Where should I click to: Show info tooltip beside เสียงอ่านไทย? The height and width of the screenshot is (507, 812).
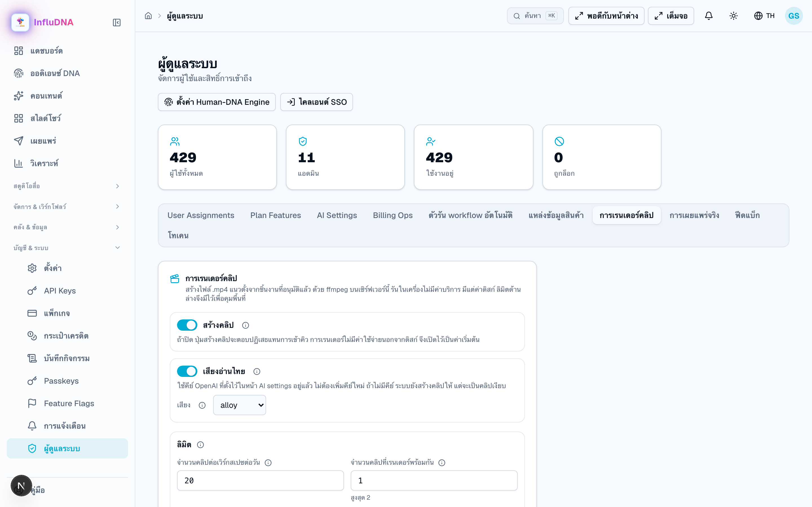(x=257, y=372)
